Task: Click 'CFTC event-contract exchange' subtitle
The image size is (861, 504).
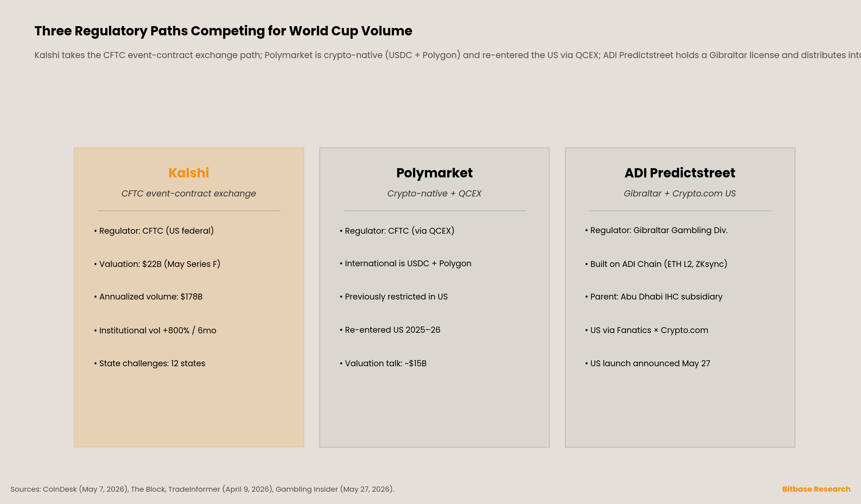Action: [188, 193]
